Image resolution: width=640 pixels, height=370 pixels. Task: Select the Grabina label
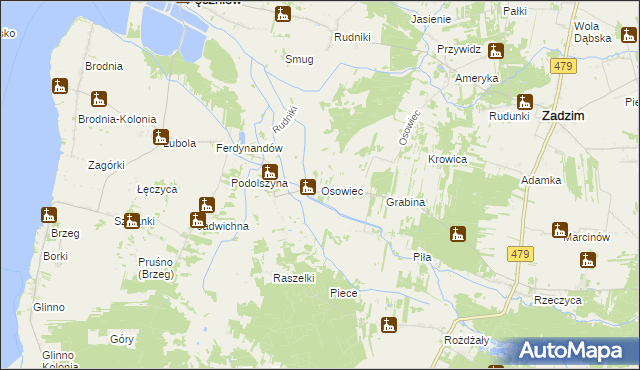pos(406,202)
